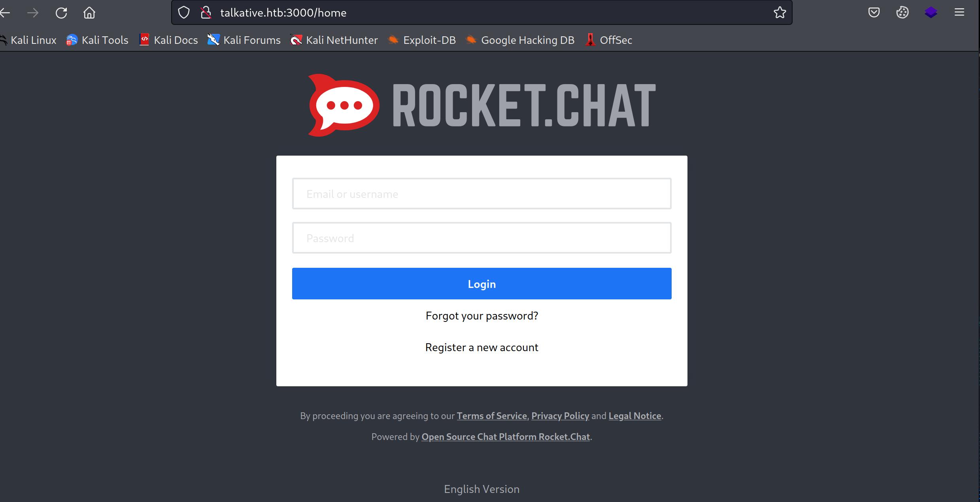Screen dimensions: 980x502
Task: Go back using the back arrow
Action: pos(5,13)
